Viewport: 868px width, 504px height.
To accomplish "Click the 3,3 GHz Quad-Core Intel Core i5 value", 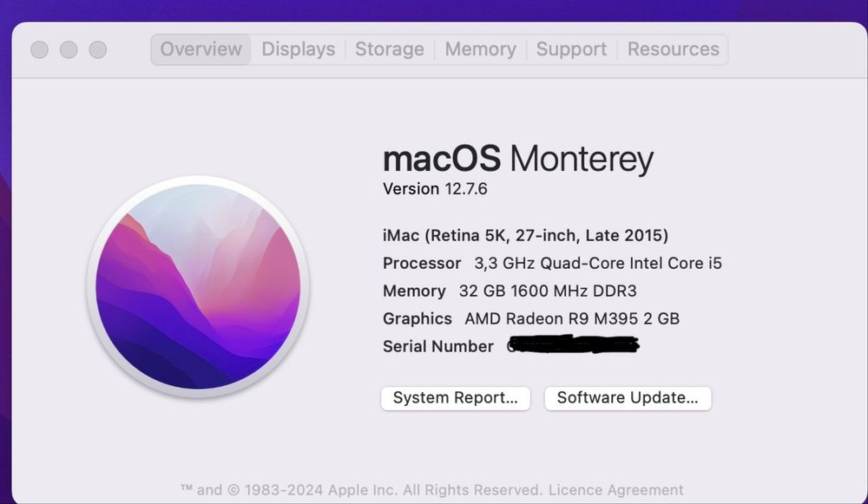I will 598,264.
